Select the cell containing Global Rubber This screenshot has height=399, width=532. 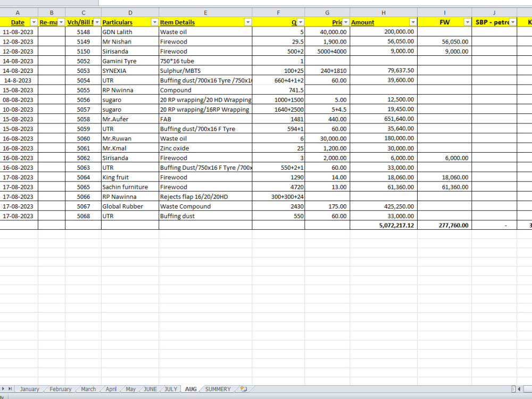(x=130, y=206)
